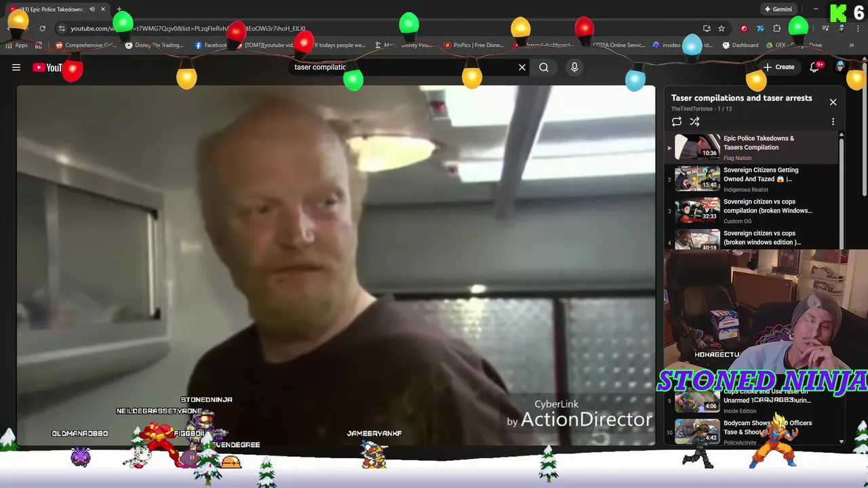Viewport: 868px width, 488px height.
Task: Open a new browser tab
Action: click(x=119, y=9)
